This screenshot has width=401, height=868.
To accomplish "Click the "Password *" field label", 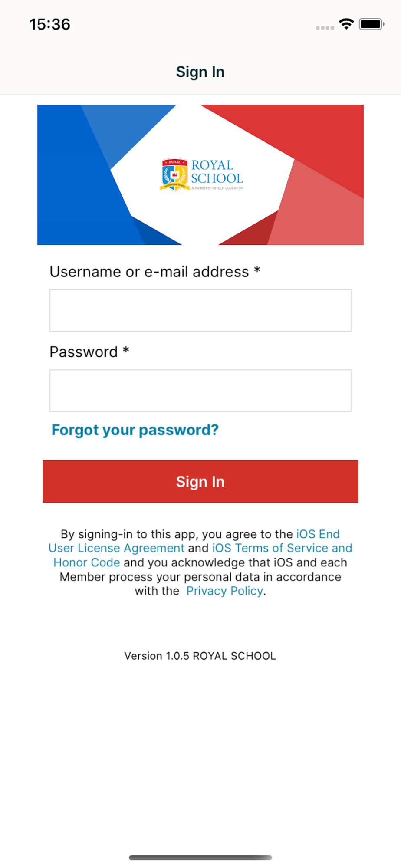I will [89, 352].
